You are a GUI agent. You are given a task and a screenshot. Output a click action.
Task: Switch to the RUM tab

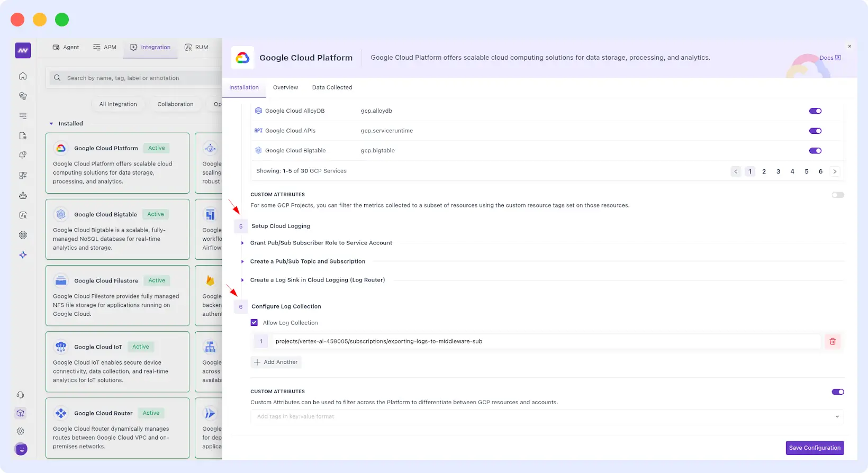(x=196, y=47)
